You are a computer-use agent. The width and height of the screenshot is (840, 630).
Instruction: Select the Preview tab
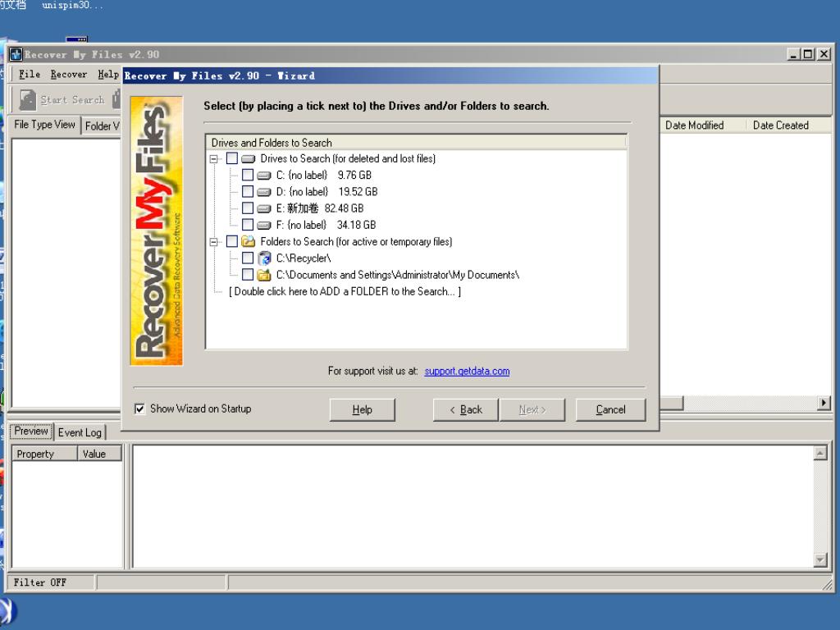click(x=31, y=431)
